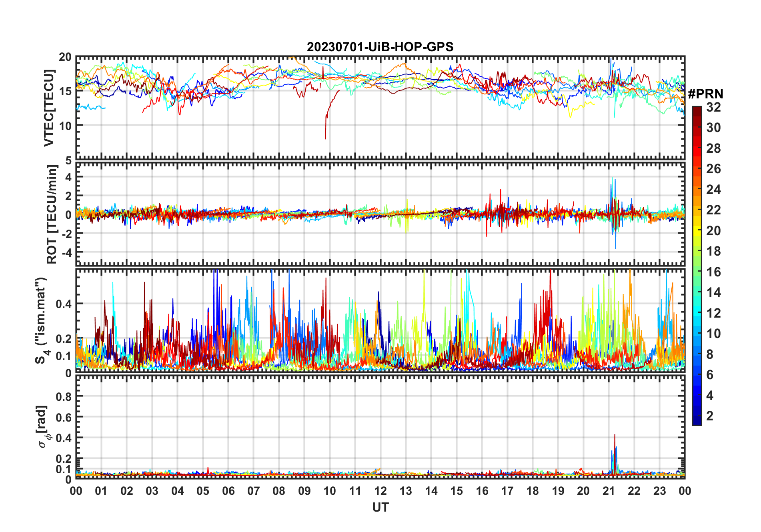Select UT axis tick label 05
Viewport: 761px width, 532px height.
tap(203, 491)
